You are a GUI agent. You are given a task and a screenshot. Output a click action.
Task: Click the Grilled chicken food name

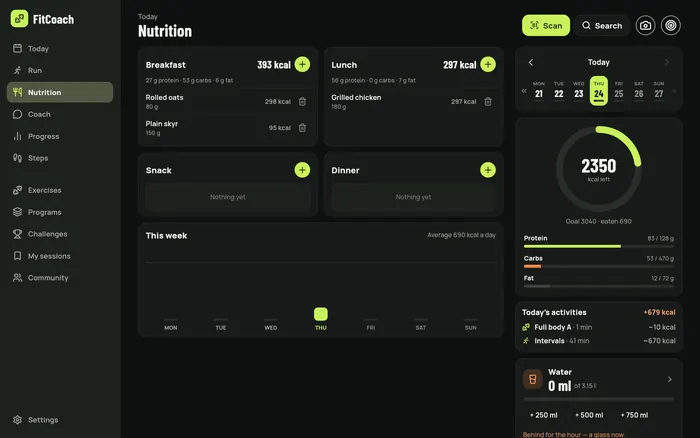(x=356, y=97)
